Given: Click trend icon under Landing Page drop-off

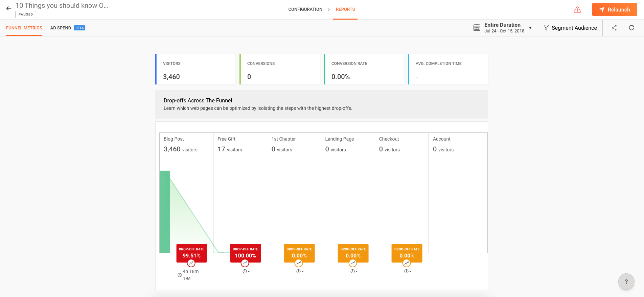Looking at the screenshot, I should 353,263.
